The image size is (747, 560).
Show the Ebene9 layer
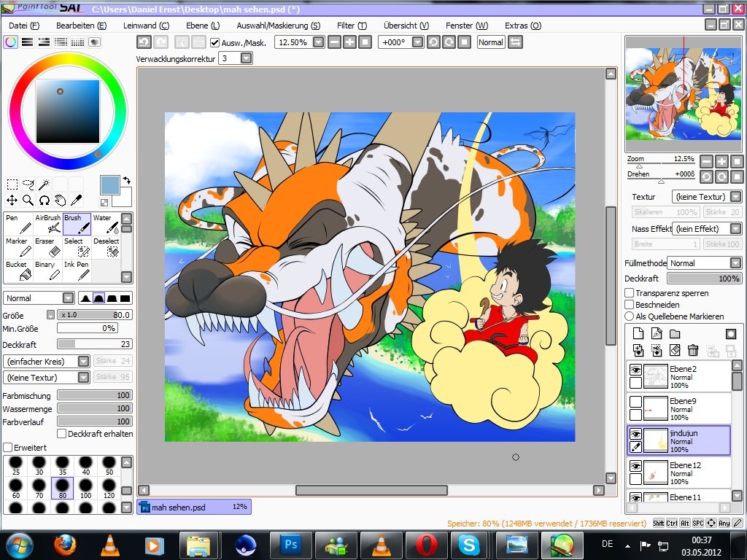click(635, 402)
